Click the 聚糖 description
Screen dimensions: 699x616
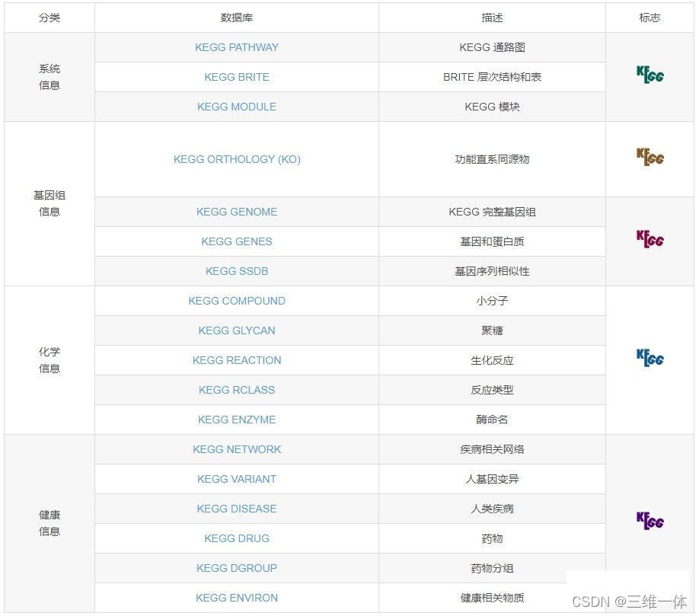click(492, 330)
